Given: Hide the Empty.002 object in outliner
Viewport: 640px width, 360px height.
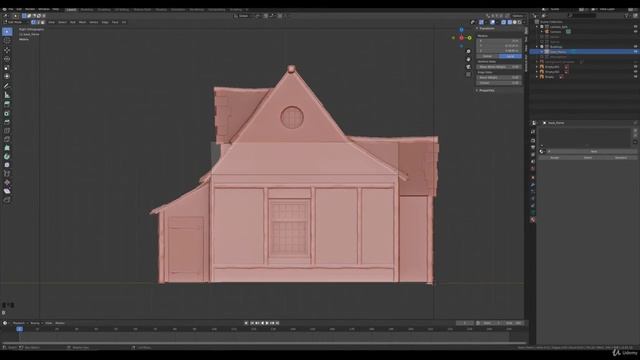Looking at the screenshot, I should point(636,72).
